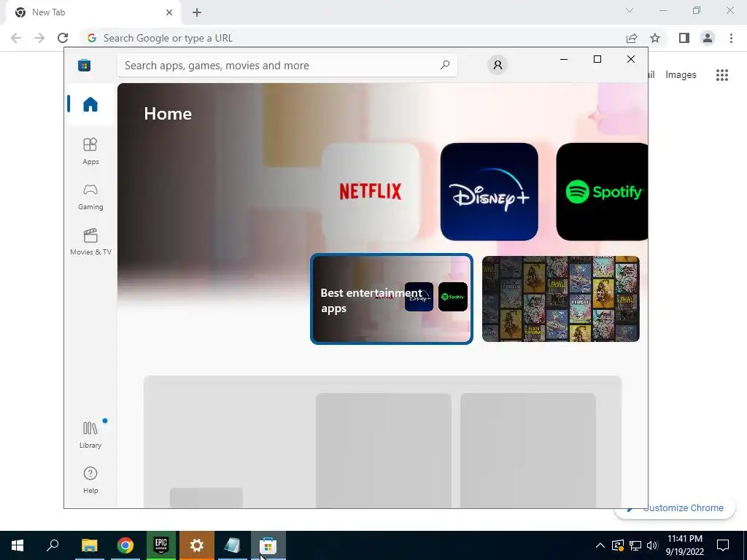Bookmark this tab with the star icon
Image resolution: width=747 pixels, height=560 pixels.
(x=655, y=38)
